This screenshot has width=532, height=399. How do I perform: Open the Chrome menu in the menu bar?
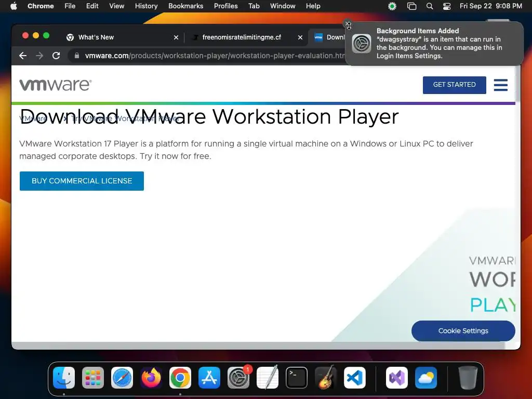pyautogui.click(x=41, y=6)
